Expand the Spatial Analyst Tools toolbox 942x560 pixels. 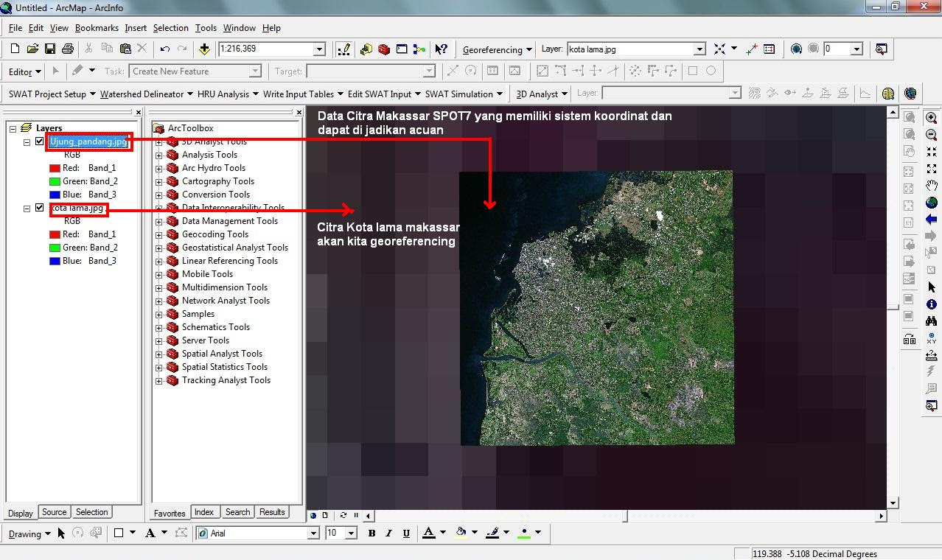point(158,354)
